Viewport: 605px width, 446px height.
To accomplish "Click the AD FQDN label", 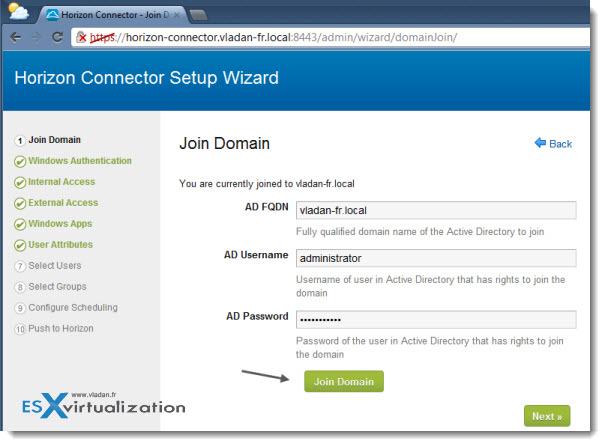I will pyautogui.click(x=267, y=207).
